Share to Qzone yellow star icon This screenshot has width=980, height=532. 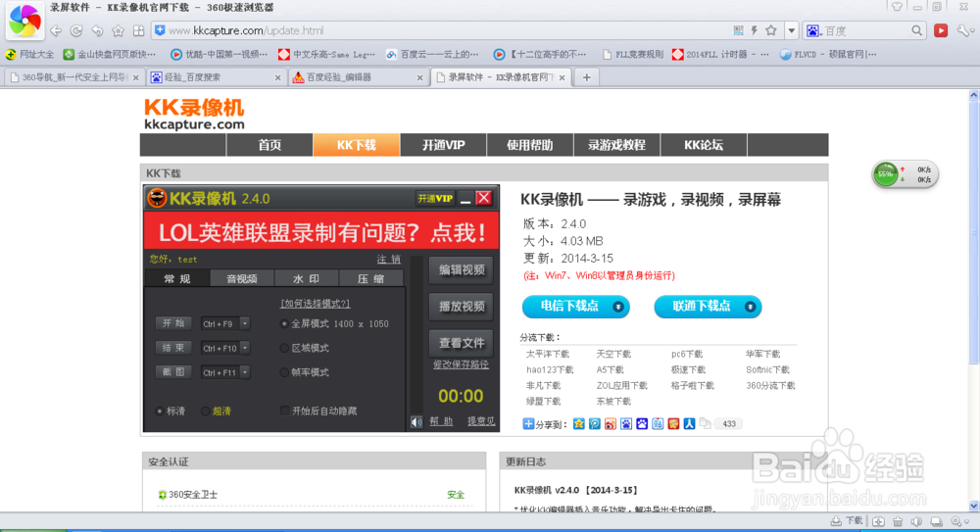[x=579, y=424]
